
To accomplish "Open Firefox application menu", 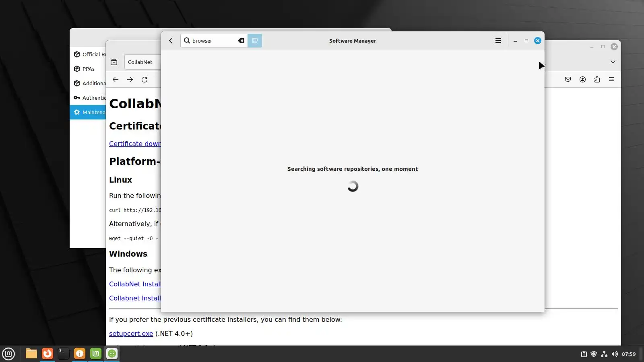I will click(611, 80).
